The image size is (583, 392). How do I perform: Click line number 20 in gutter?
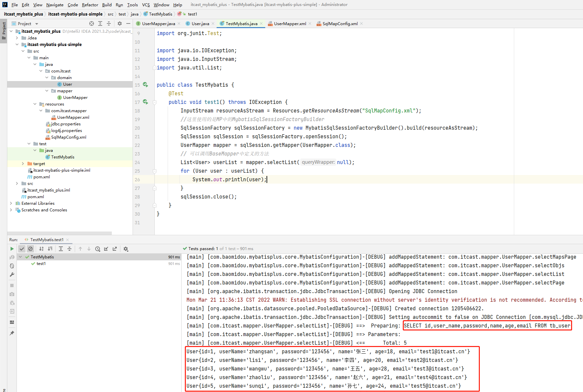point(137,128)
